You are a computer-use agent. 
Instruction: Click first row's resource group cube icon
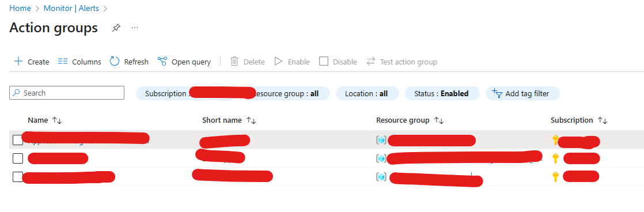(381, 140)
